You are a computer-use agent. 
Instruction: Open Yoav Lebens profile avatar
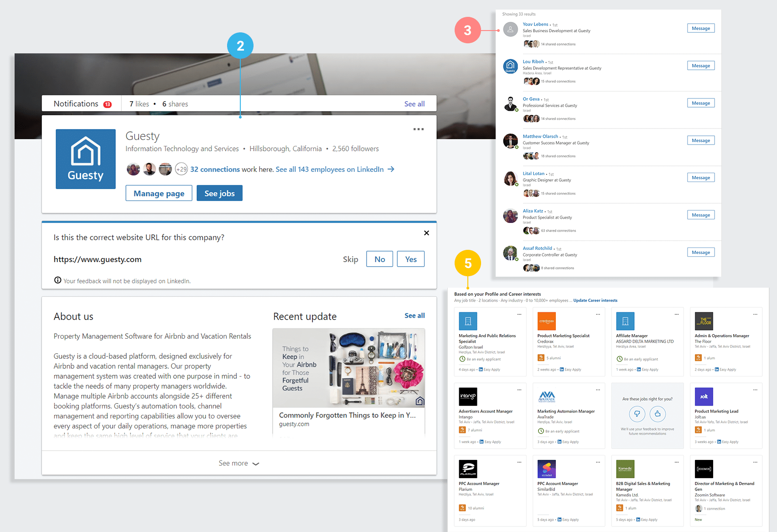(x=510, y=30)
